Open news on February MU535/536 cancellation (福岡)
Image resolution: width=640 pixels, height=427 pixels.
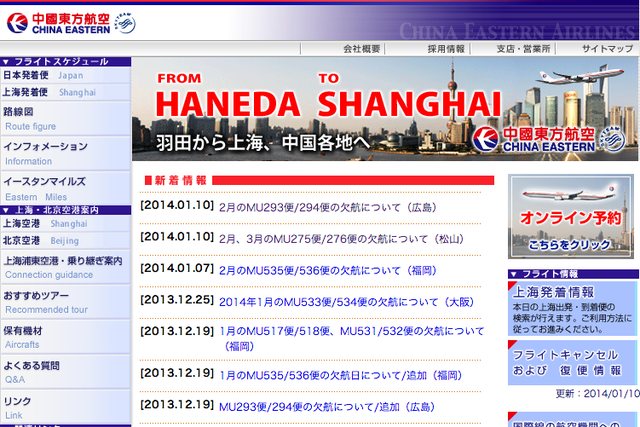(328, 270)
